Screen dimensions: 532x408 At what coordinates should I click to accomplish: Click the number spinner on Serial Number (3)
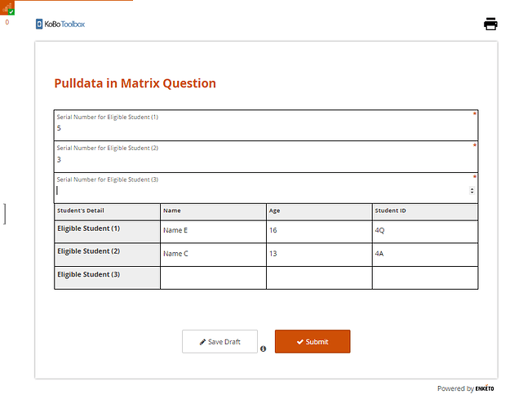coord(472,191)
